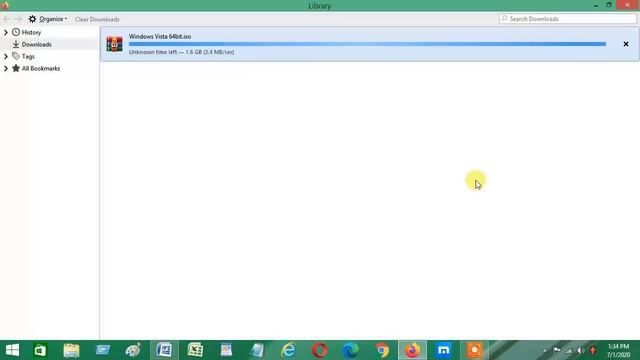Launch Microsoft Edge from taskbar
The width and height of the screenshot is (640, 360).
click(350, 350)
